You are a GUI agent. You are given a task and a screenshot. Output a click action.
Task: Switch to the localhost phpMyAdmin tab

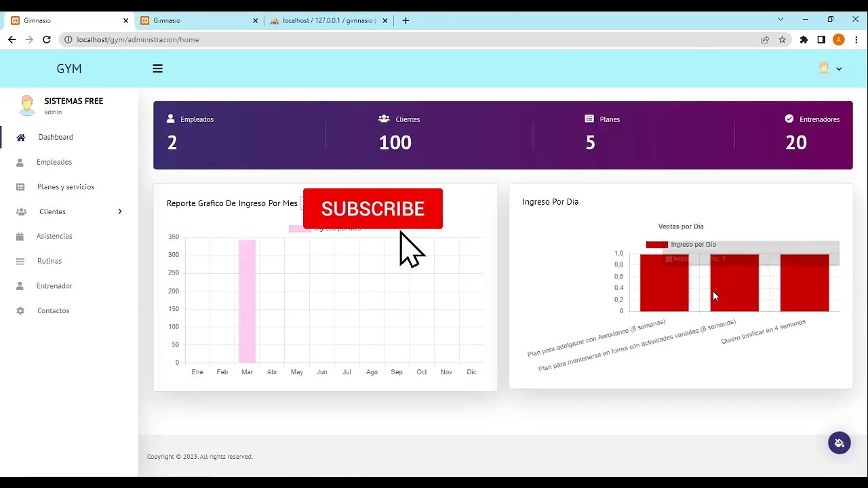pos(329,20)
